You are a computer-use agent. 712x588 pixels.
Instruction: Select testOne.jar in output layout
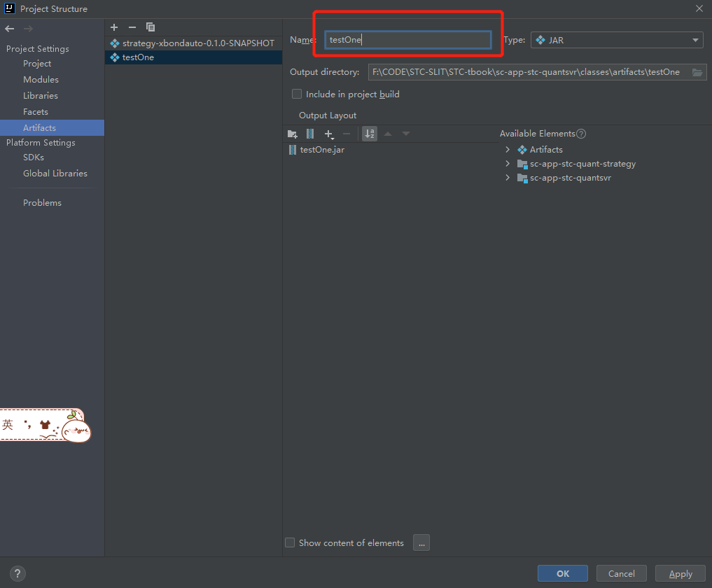(322, 150)
